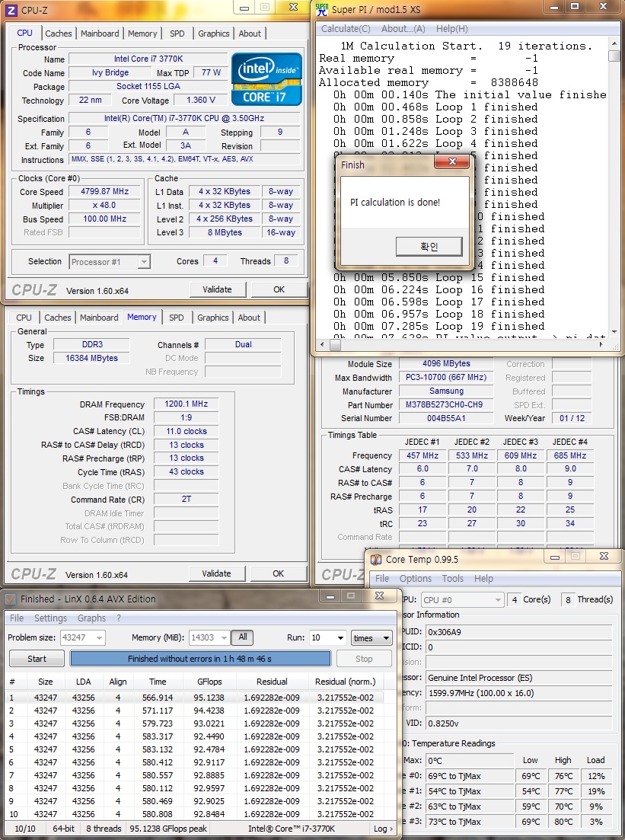625x840 pixels.
Task: Open SPD tab in top CPU-Z window
Action: click(177, 34)
